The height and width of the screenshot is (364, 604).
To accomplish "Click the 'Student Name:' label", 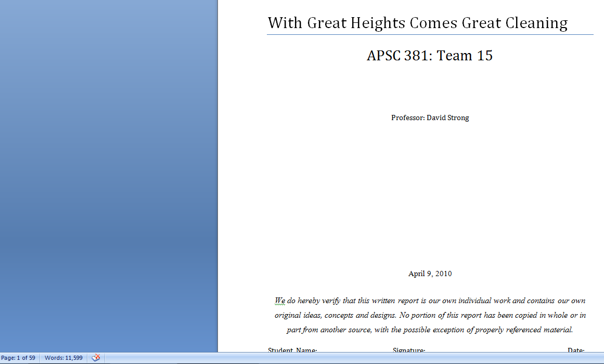I will pyautogui.click(x=292, y=350).
